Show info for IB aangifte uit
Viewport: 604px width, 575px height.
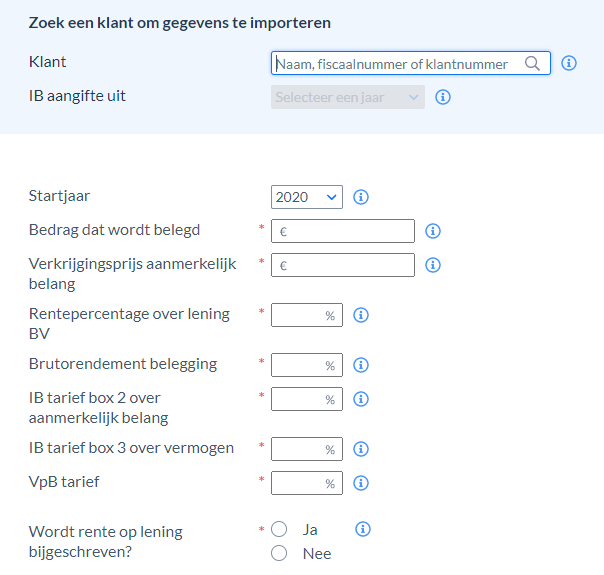[x=443, y=97]
